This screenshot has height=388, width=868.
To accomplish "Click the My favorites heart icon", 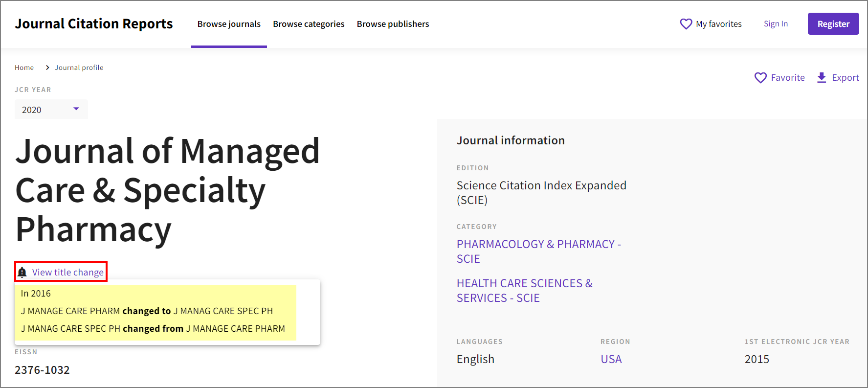I will click(686, 24).
